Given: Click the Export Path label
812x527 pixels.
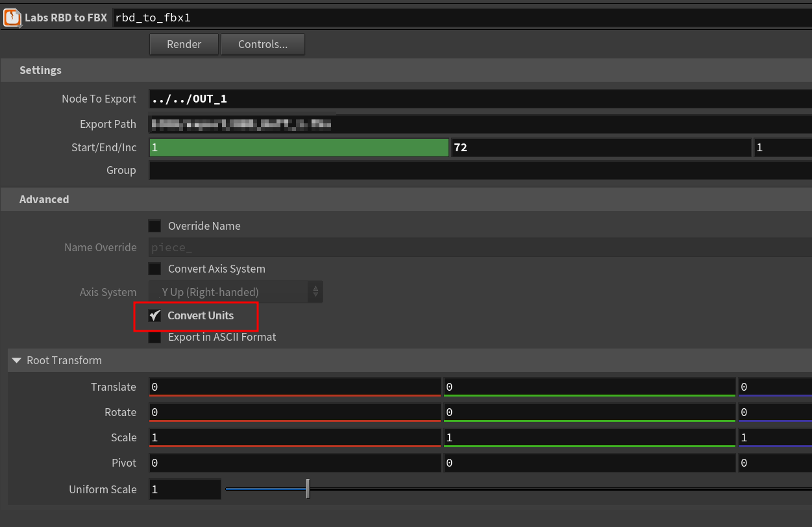Looking at the screenshot, I should 108,124.
